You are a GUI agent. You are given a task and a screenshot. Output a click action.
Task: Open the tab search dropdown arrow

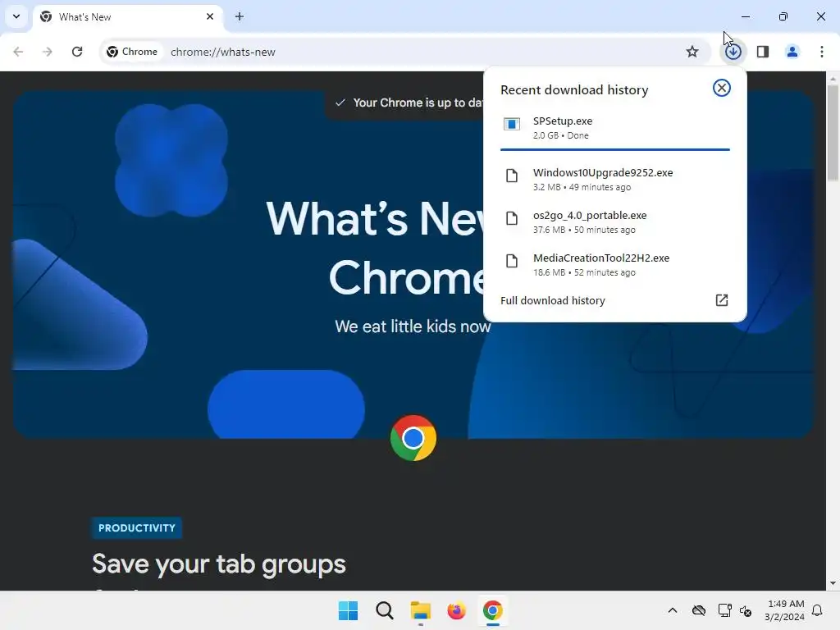point(16,16)
